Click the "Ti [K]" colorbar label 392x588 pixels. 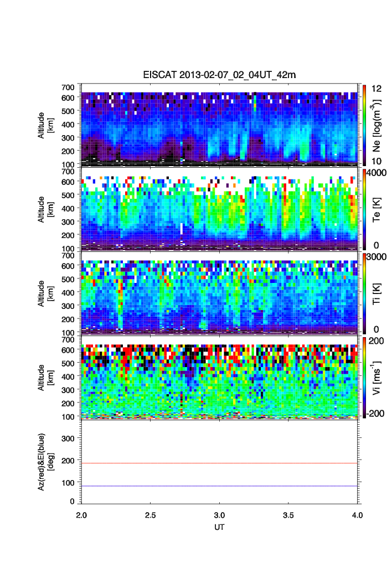pyautogui.click(x=376, y=293)
